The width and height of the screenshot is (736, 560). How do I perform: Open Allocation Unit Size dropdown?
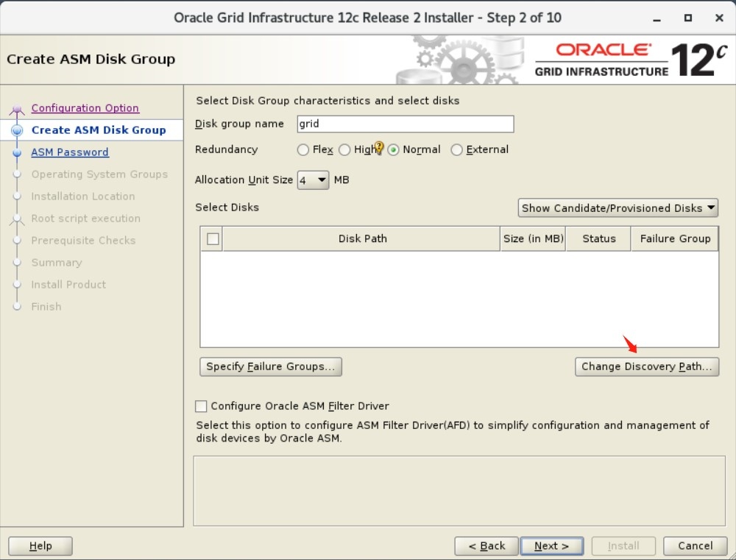[x=313, y=180]
